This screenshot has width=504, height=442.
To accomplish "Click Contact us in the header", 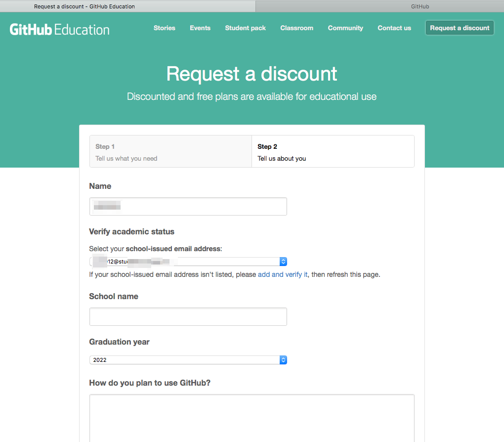I will pos(394,28).
